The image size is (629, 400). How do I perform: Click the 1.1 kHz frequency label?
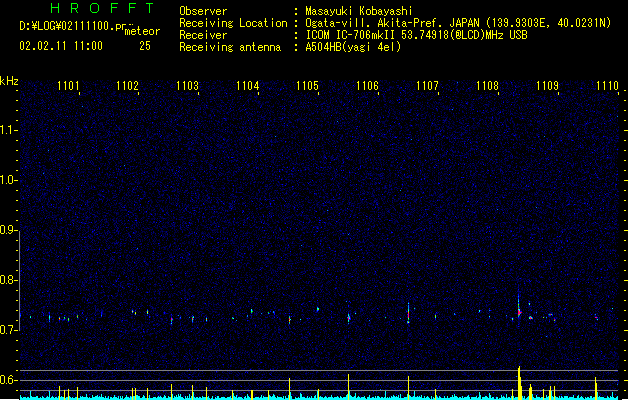coord(8,130)
